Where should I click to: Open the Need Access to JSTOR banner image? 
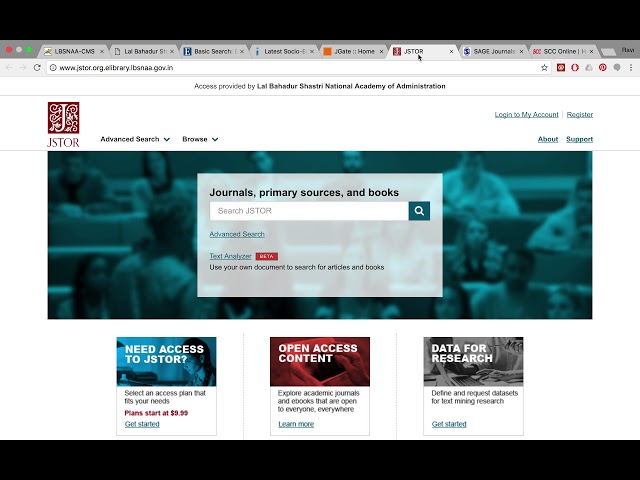(x=166, y=362)
